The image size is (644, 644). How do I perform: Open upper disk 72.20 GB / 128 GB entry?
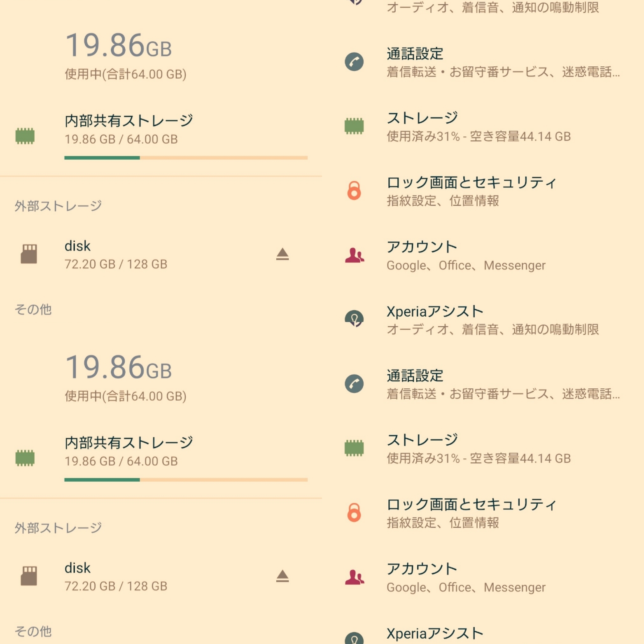click(x=161, y=254)
